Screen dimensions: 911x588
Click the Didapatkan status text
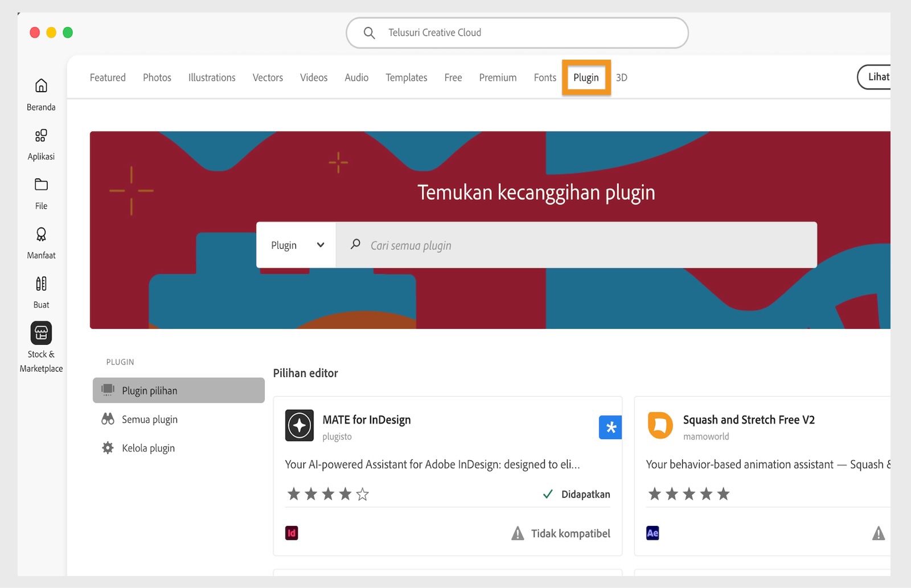(586, 494)
